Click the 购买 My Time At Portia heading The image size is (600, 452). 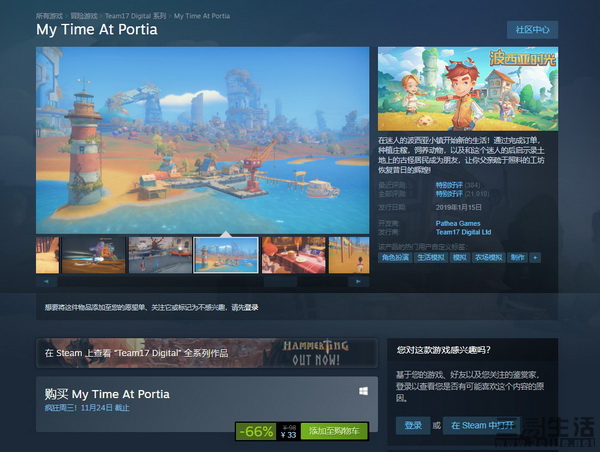(107, 394)
